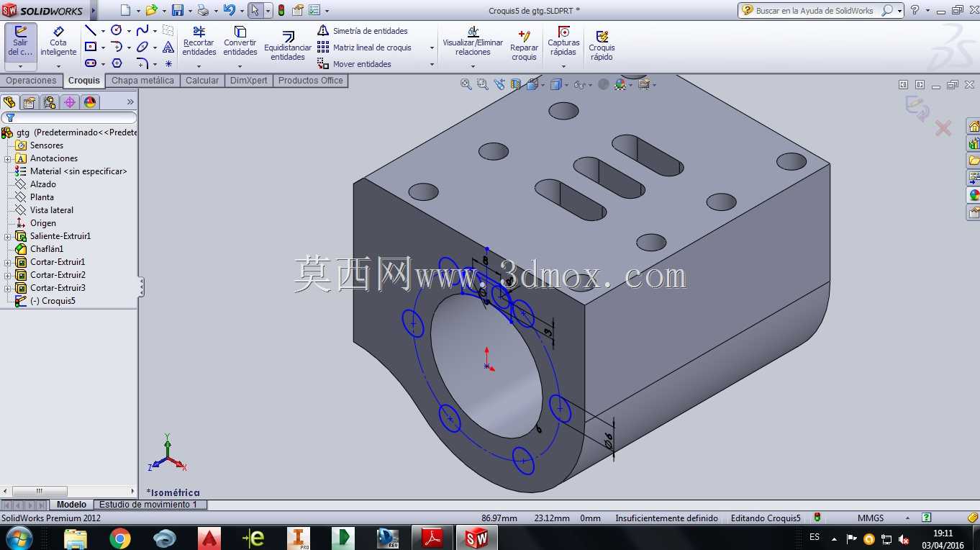The width and height of the screenshot is (980, 550).
Task: Open the dropdown under Recortar entidades
Action: pos(199,66)
